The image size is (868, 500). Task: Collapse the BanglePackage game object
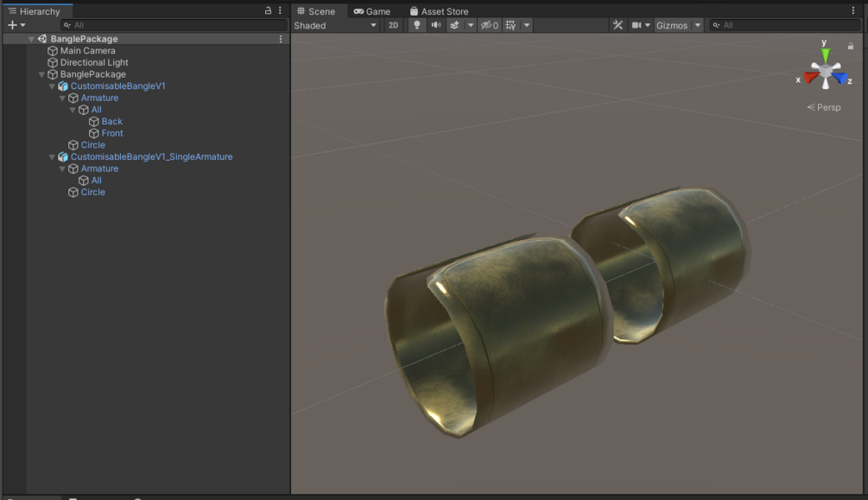[x=41, y=74]
